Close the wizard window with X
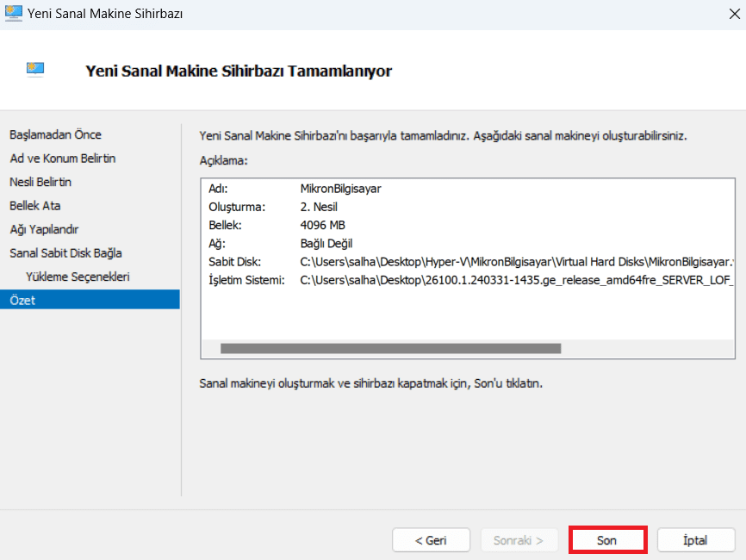Viewport: 746px width, 560px height. coord(734,14)
